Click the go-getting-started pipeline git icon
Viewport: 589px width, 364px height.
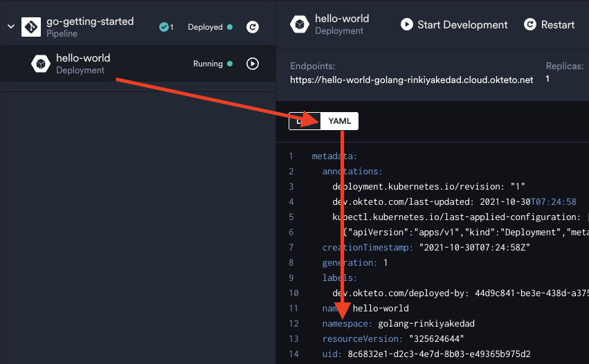pos(31,27)
